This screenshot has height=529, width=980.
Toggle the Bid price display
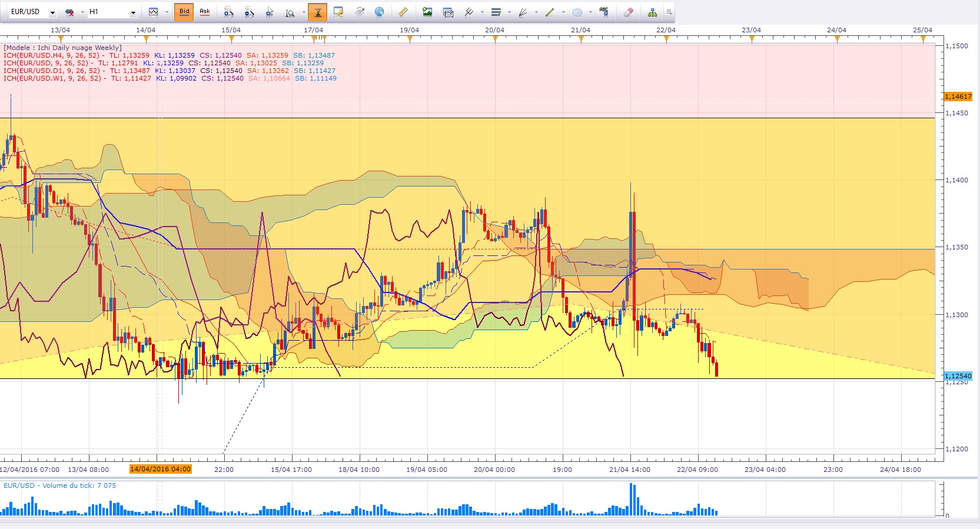coord(184,12)
